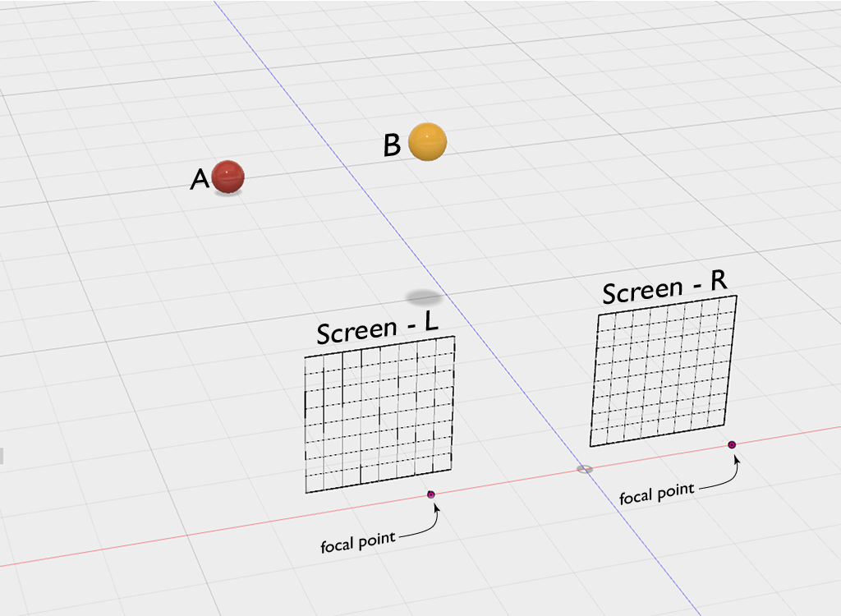
Task: Click the "A" letter label
Action: click(x=200, y=179)
